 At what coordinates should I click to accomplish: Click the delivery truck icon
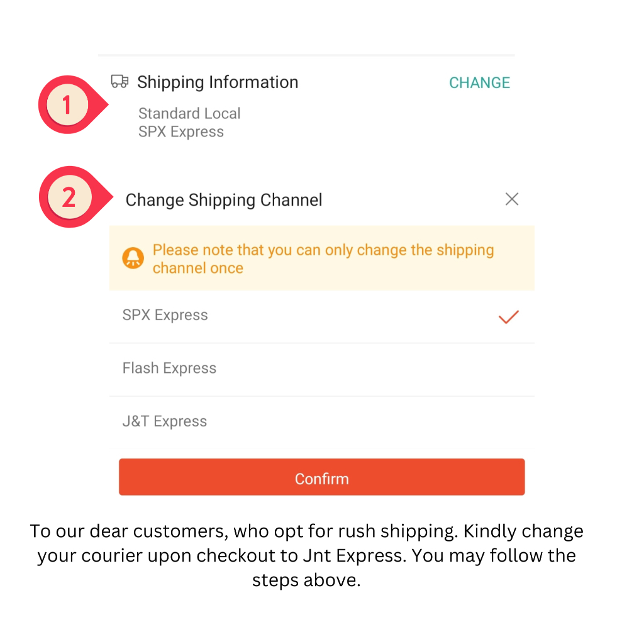click(119, 81)
